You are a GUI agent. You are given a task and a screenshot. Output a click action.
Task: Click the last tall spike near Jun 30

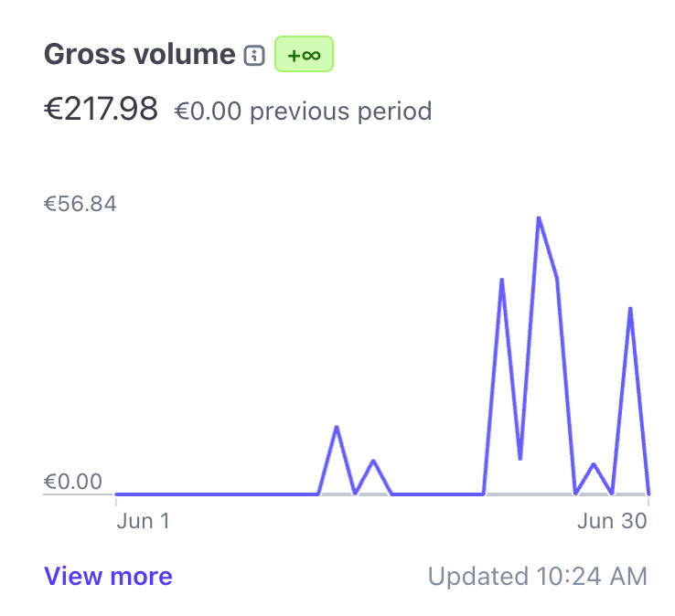point(630,309)
